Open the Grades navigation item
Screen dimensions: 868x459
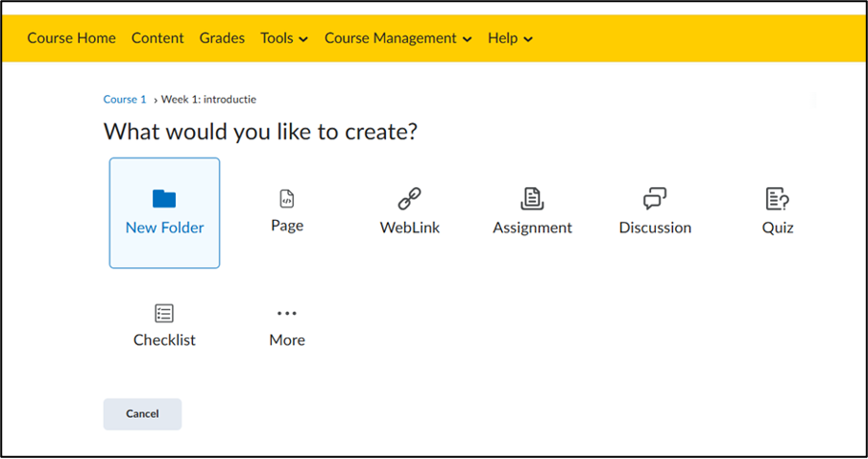222,38
